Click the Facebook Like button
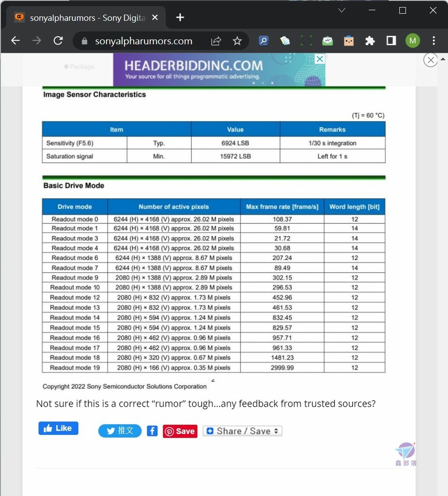 coord(58,428)
